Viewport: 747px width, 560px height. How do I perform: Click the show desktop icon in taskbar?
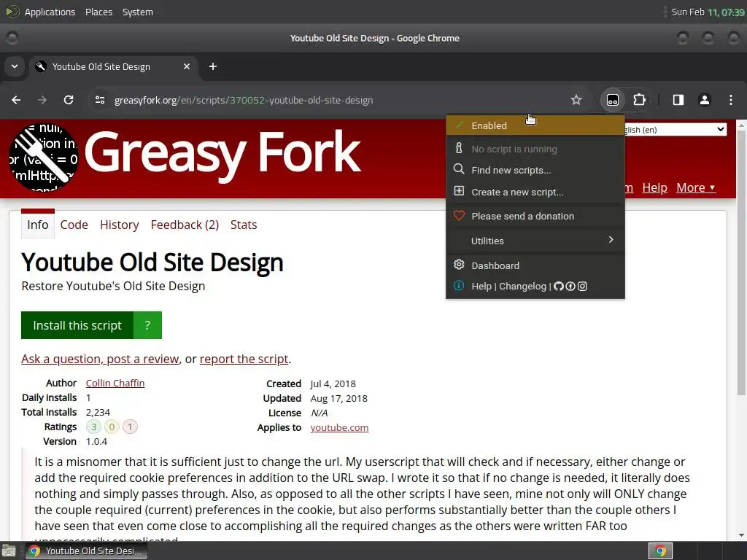click(x=9, y=551)
